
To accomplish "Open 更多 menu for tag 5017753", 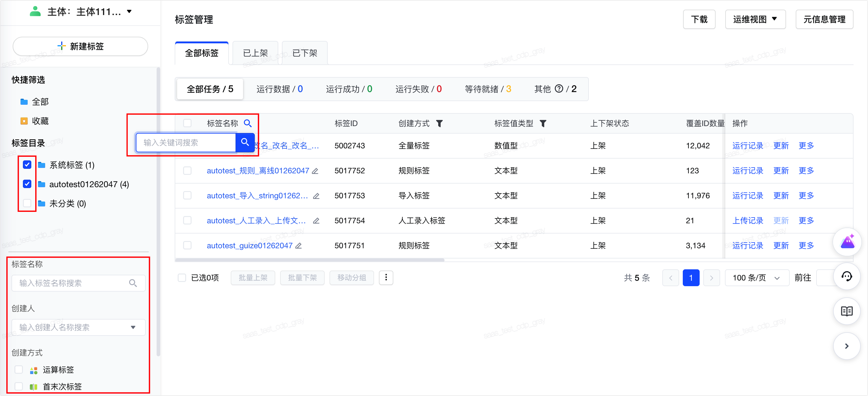I will 806,196.
